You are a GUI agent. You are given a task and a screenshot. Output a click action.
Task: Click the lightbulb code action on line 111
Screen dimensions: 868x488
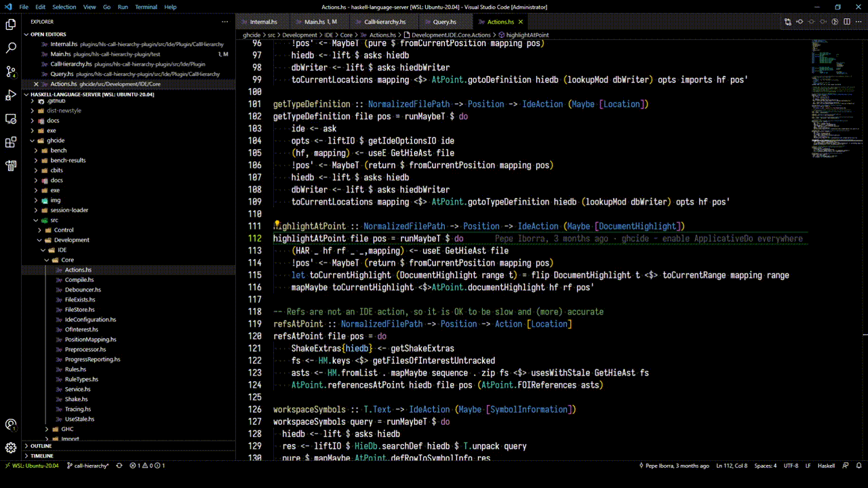(x=277, y=226)
